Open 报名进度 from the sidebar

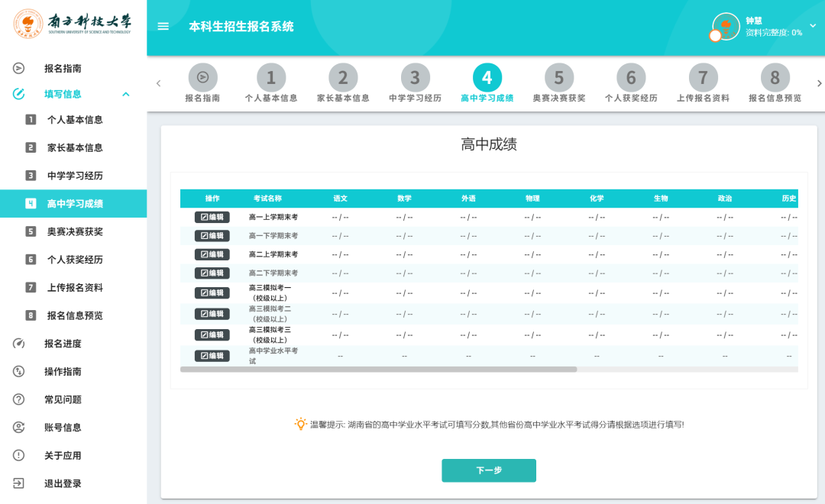click(63, 344)
